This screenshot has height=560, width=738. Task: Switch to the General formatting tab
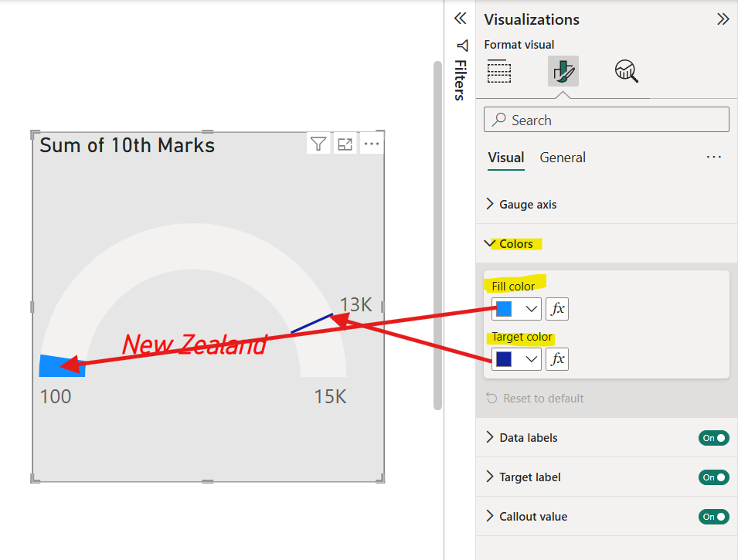[x=562, y=157]
